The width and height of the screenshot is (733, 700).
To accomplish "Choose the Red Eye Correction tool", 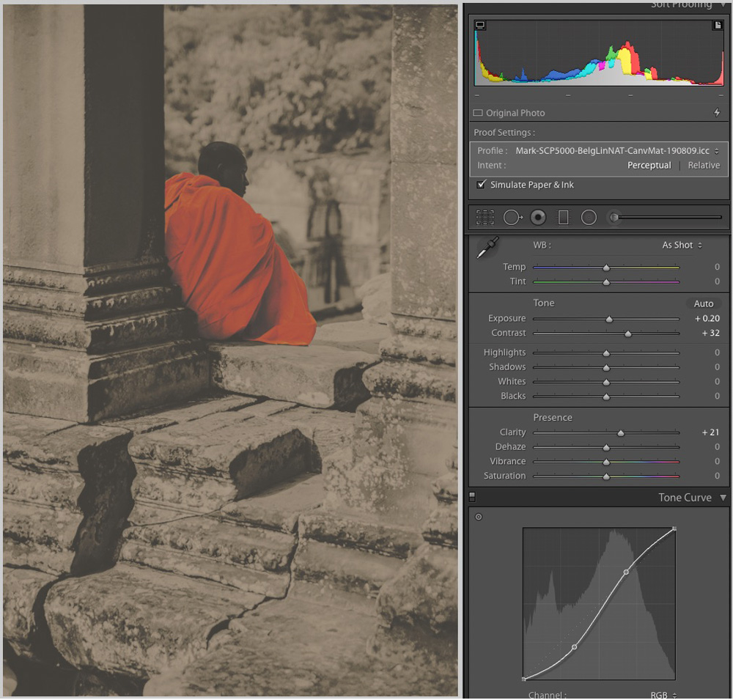I will pyautogui.click(x=538, y=217).
